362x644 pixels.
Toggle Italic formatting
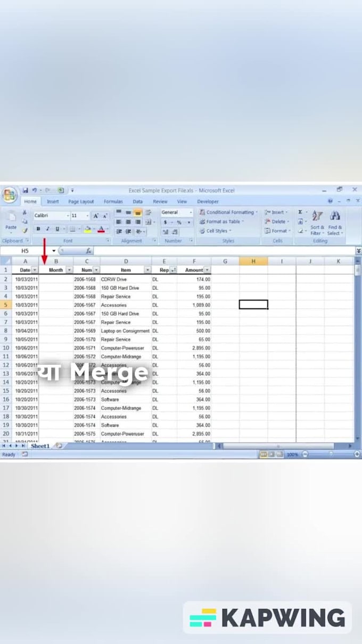pos(47,229)
